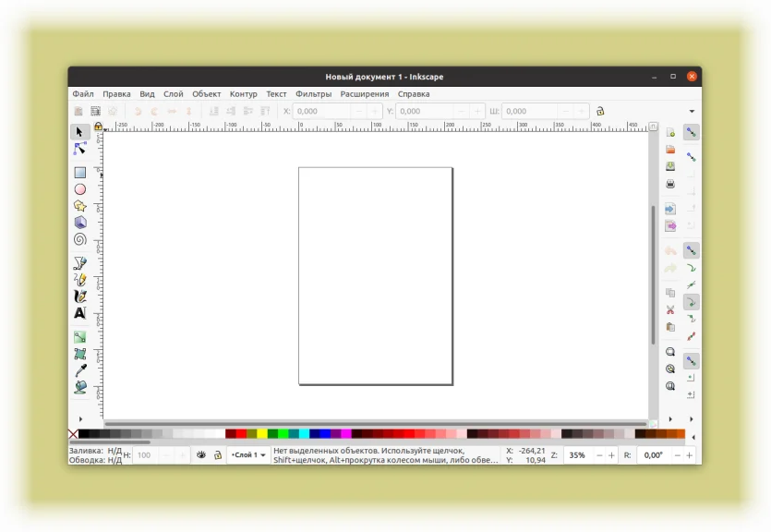Open the color palette menu arrow
Viewport: 771px width, 532px height.
[x=693, y=437]
